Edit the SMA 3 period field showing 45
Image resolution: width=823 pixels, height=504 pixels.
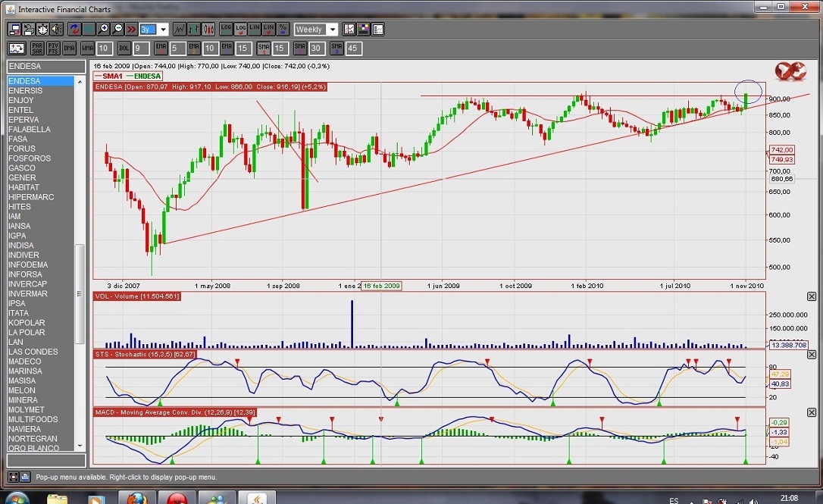[353, 49]
